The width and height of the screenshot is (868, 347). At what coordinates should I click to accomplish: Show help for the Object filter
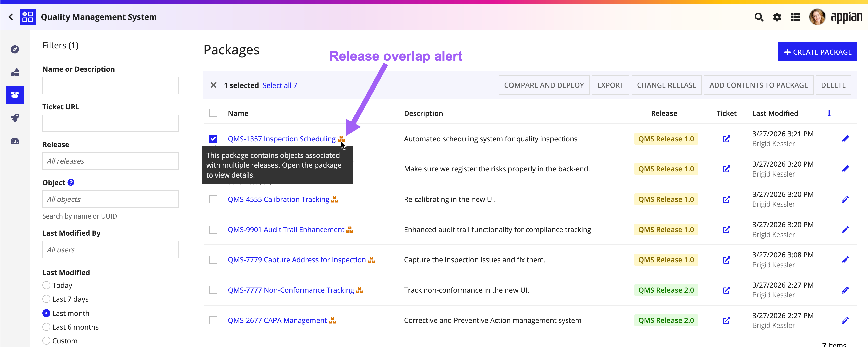click(x=71, y=182)
